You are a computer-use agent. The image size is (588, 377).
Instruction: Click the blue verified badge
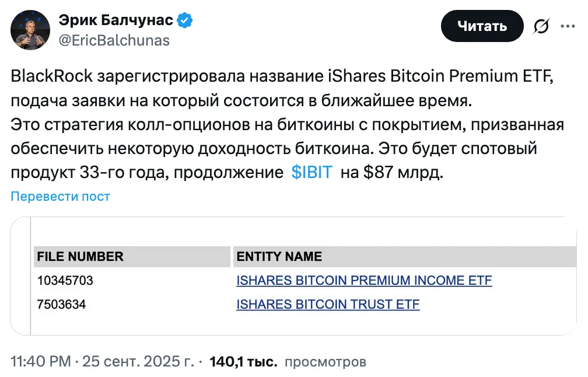point(185,21)
